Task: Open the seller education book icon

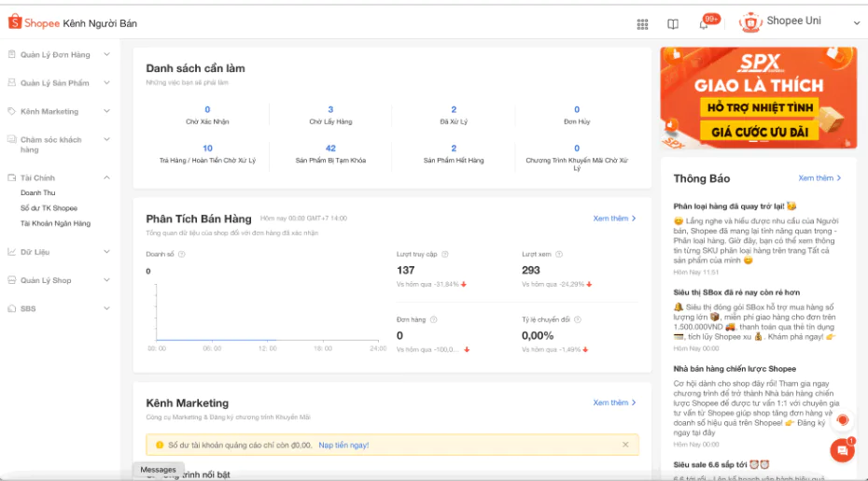Action: coord(673,24)
